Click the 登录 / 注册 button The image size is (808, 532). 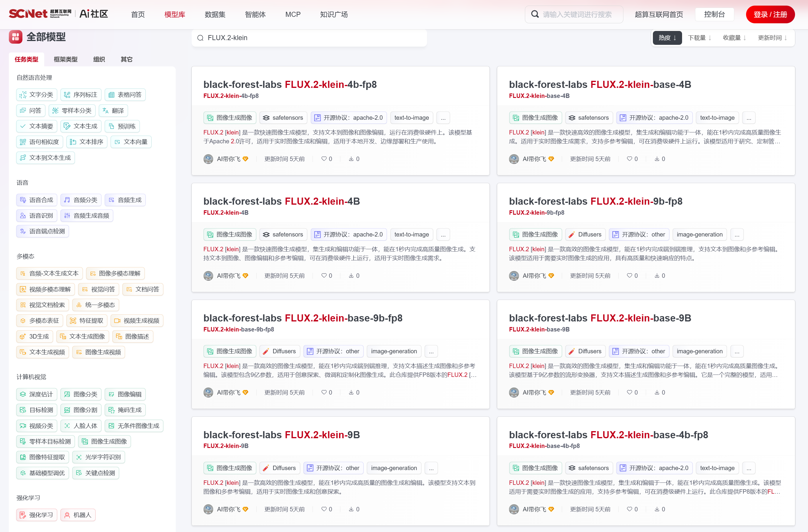[770, 15]
